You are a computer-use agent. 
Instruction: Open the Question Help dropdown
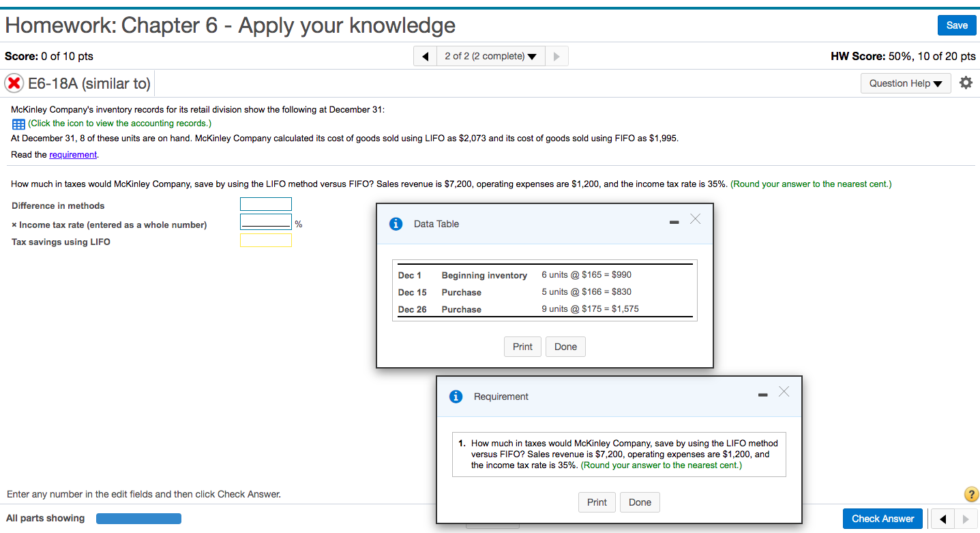point(906,83)
